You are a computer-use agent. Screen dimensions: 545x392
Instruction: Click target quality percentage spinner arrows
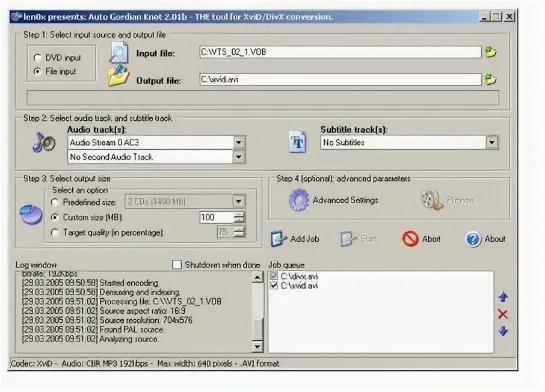point(239,232)
